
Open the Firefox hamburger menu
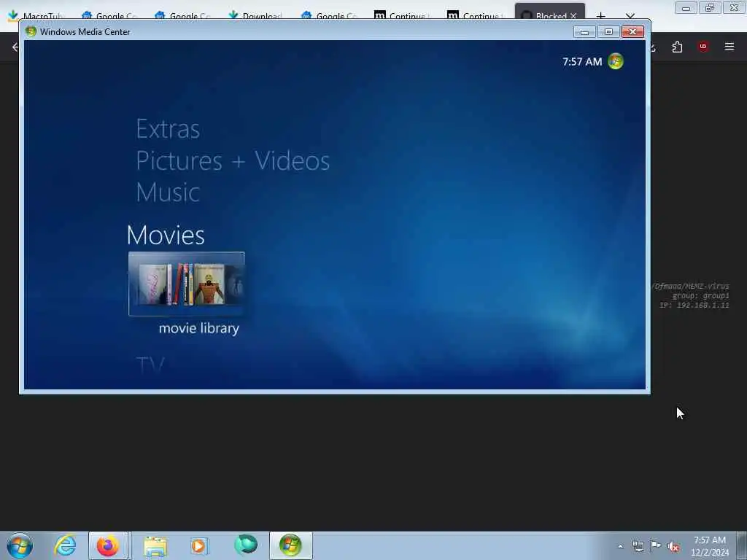click(729, 47)
